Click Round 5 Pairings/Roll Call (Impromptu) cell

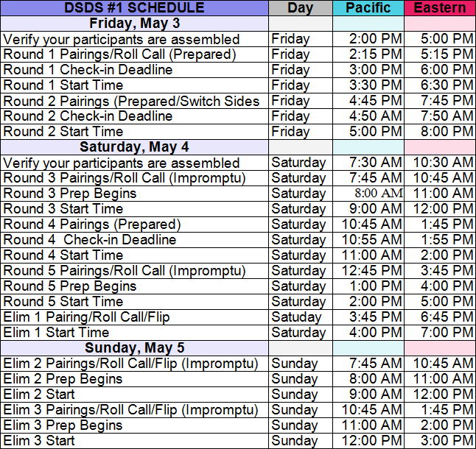click(x=125, y=271)
